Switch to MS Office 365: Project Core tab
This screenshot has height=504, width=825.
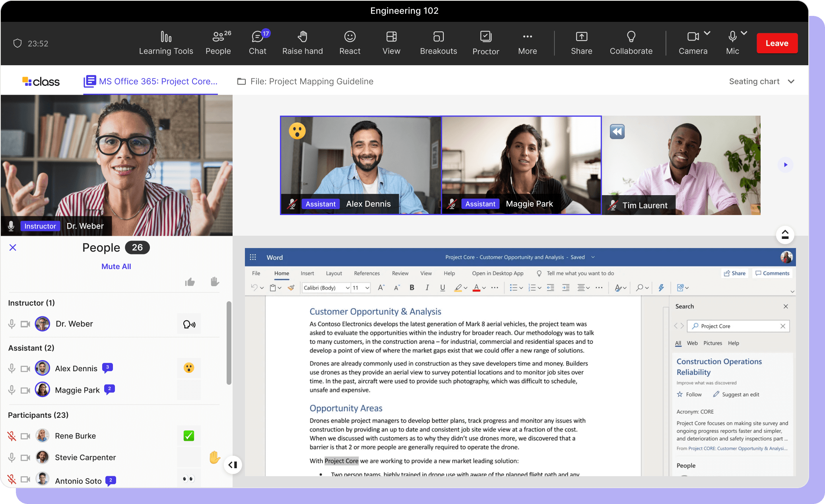point(150,81)
